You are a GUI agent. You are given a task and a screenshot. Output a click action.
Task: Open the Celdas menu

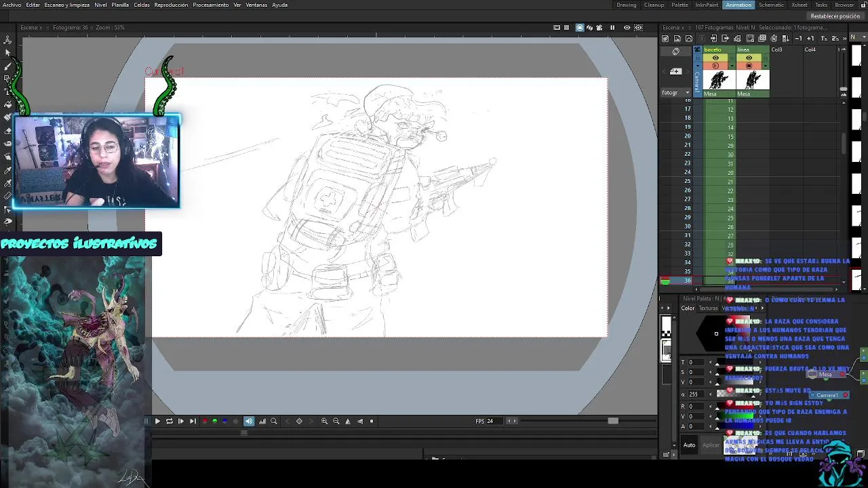click(x=142, y=5)
